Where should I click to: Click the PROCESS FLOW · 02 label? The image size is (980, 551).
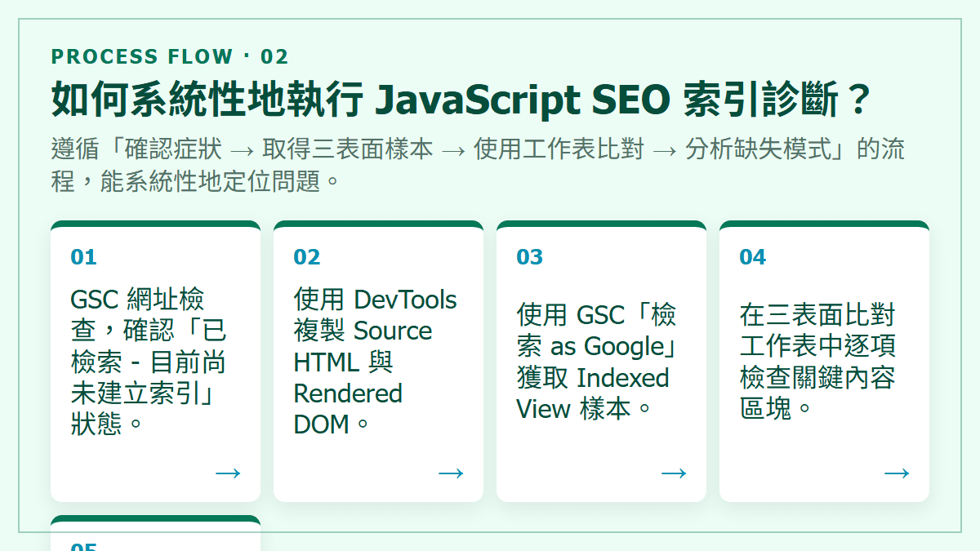coord(170,56)
